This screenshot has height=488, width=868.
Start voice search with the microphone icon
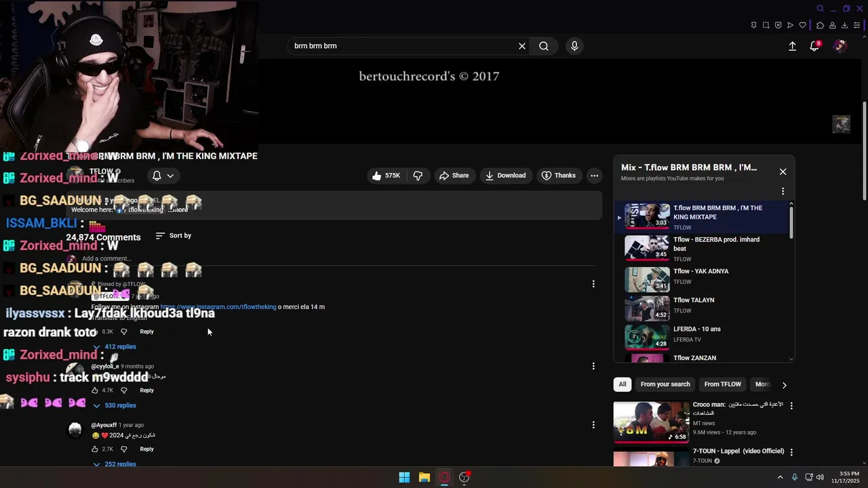[574, 46]
